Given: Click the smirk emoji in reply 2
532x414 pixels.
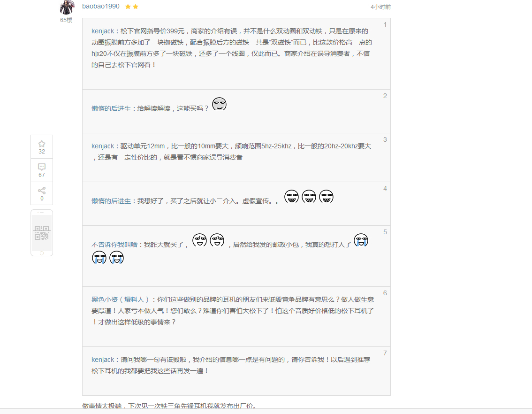Looking at the screenshot, I should [x=219, y=104].
